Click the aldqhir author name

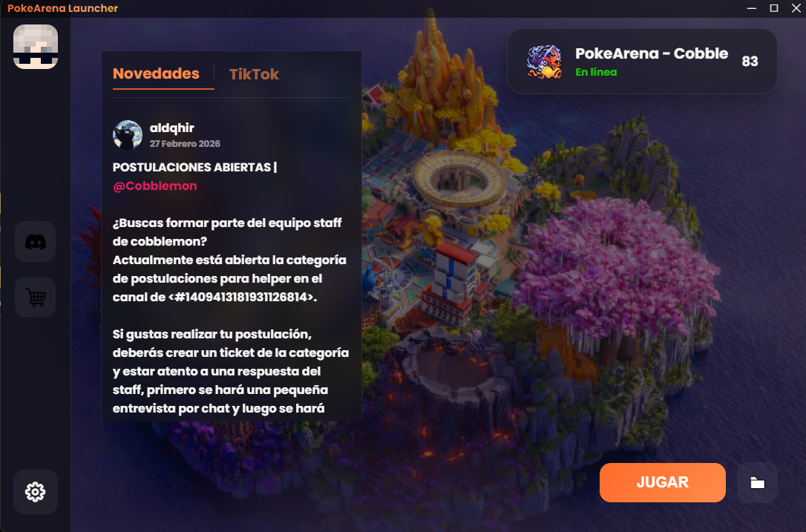tap(171, 128)
